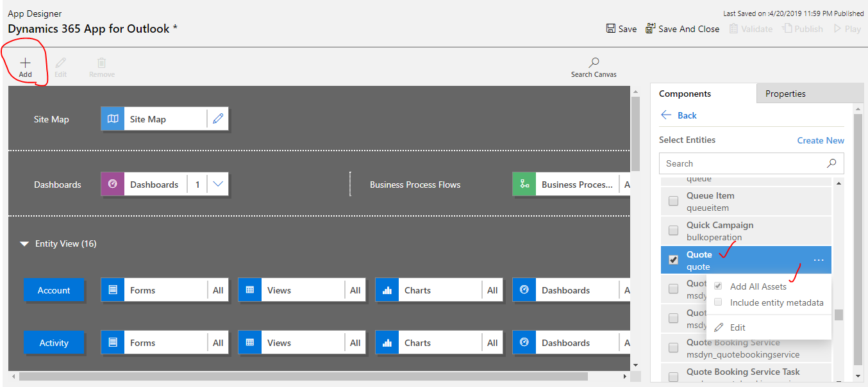Viewport: 868px width, 387px height.
Task: Enable Include entity metadata checkbox
Action: point(719,302)
